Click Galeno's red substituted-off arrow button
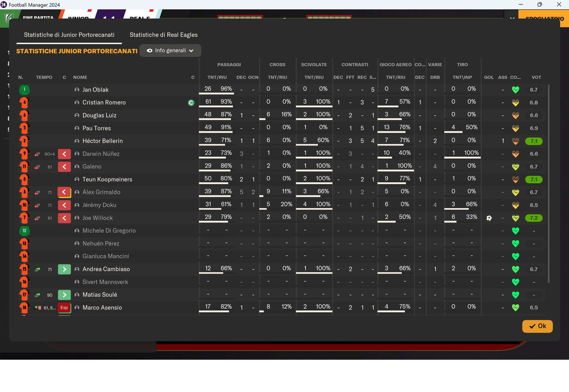The width and height of the screenshot is (569, 392). pos(64,167)
